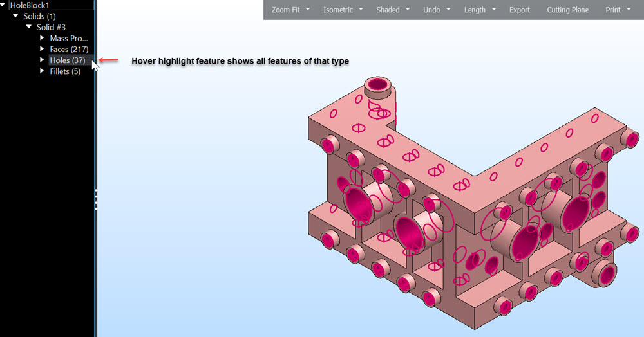This screenshot has width=644, height=337.
Task: Open the Isometric view dropdown arrow
Action: 361,10
